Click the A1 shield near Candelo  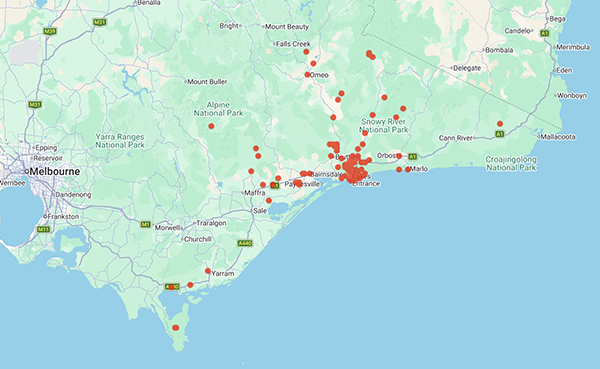(x=545, y=33)
